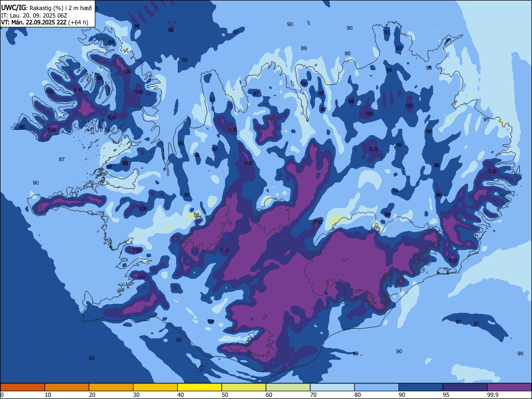The image size is (532, 399).
Task: Click the 'VT: Mán. 22.09.2025 22Z' valid time
Action: click(34, 23)
